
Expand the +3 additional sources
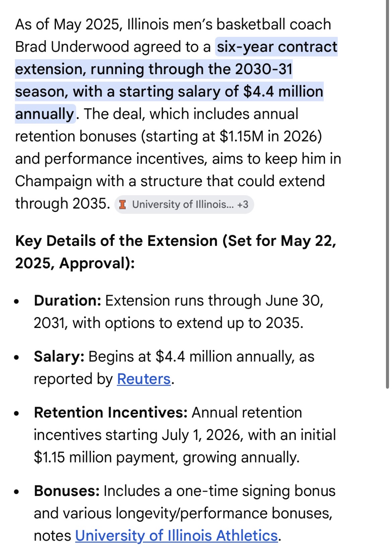pos(243,204)
